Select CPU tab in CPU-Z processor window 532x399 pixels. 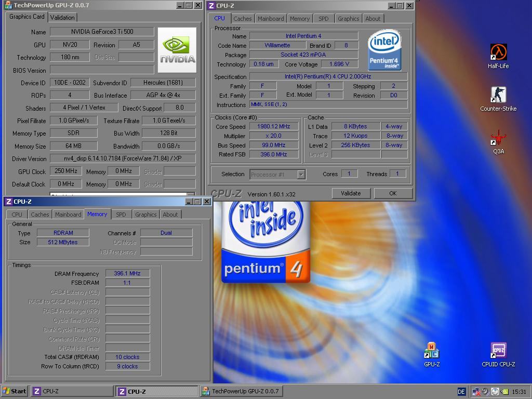click(x=220, y=18)
